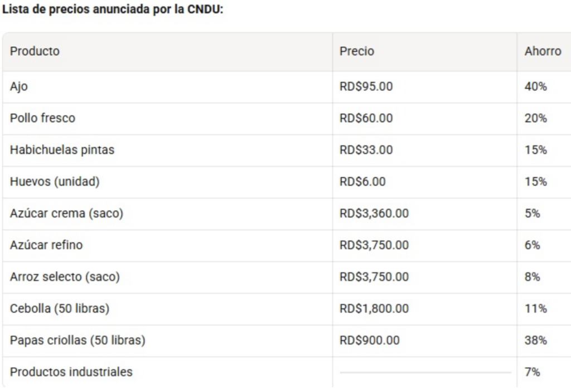Click the Producto column header

(35, 51)
